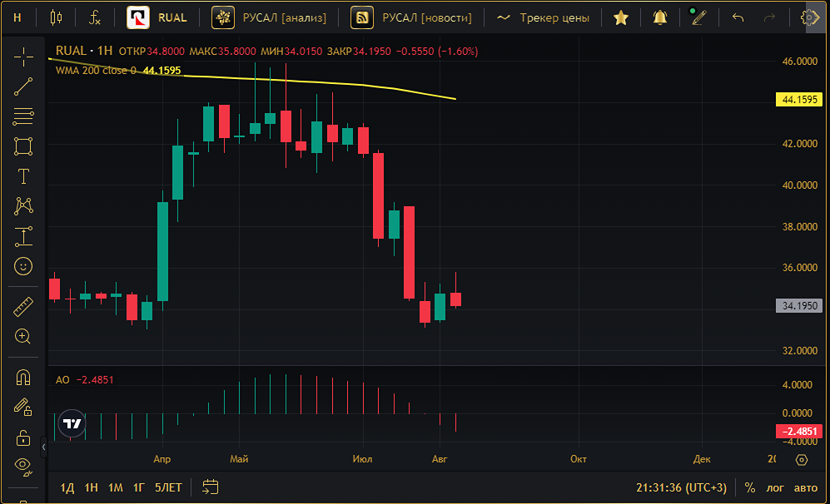Viewport: 830px width, 504px height.
Task: Open РУСАЛ [новости] link
Action: coord(410,17)
